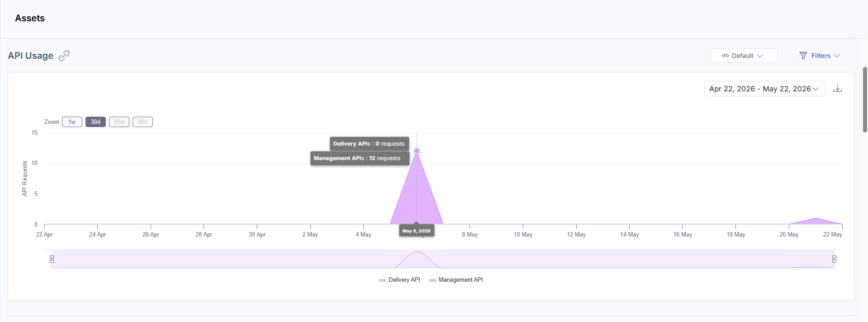
Task: Open the Default view dropdown
Action: 743,56
